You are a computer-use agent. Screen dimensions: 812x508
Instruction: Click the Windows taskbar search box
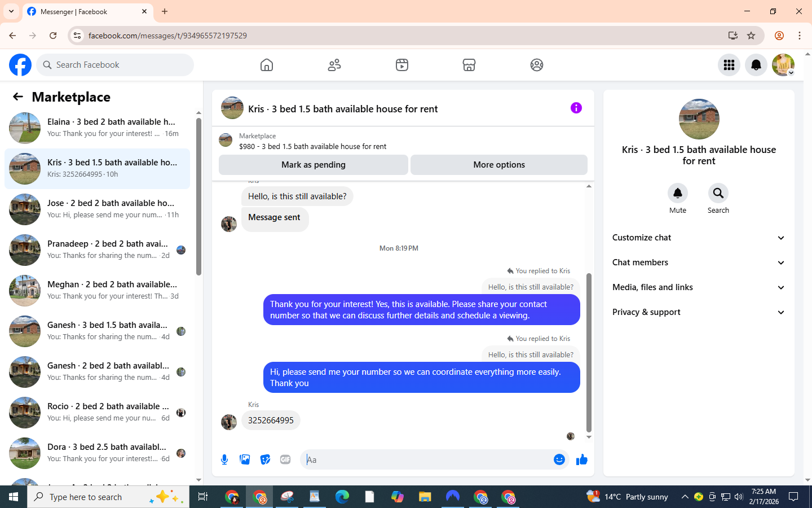[x=108, y=497]
